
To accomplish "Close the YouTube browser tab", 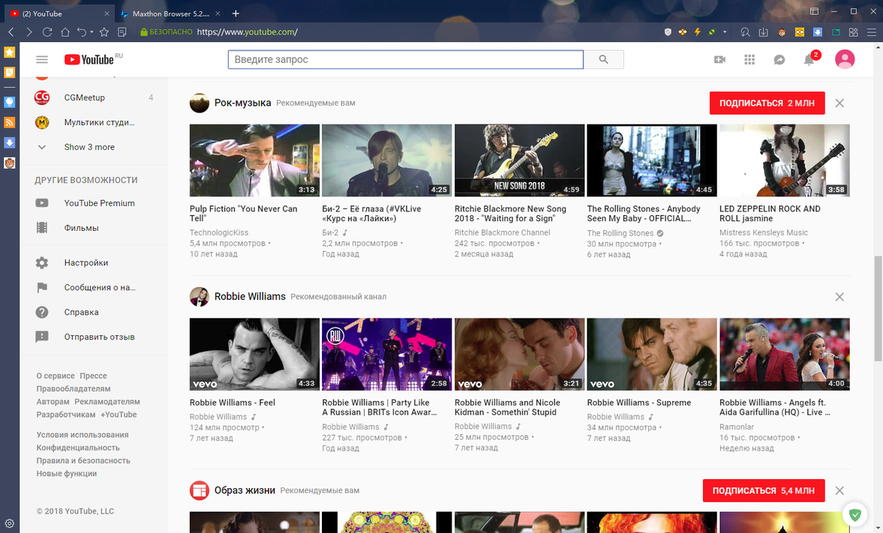I will [x=107, y=14].
